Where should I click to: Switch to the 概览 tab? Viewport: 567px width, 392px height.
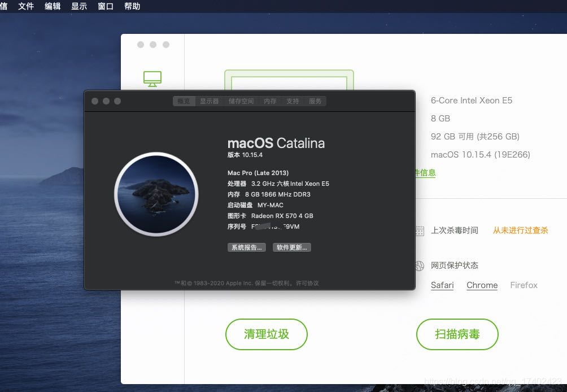184,101
